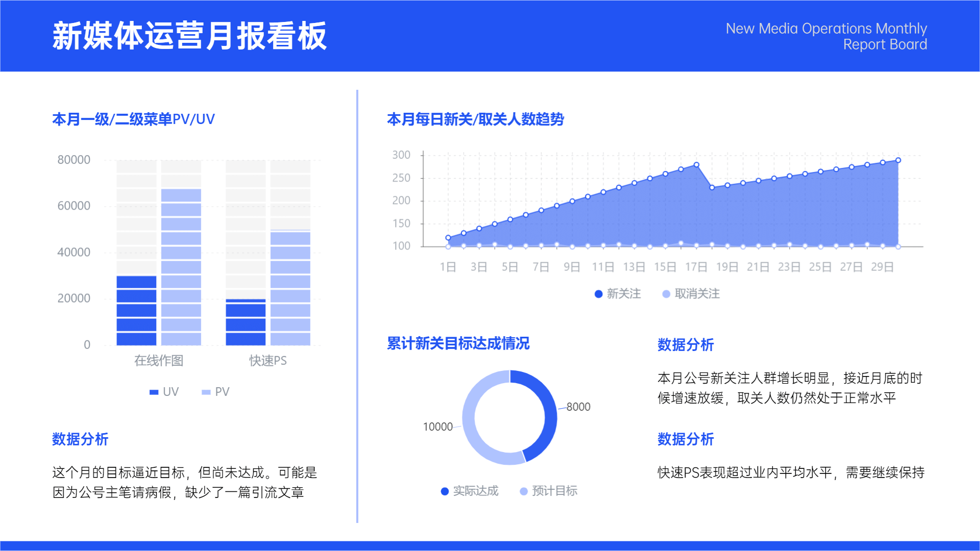
Task: Click the 200 y-axis value on trend chart
Action: 401,201
